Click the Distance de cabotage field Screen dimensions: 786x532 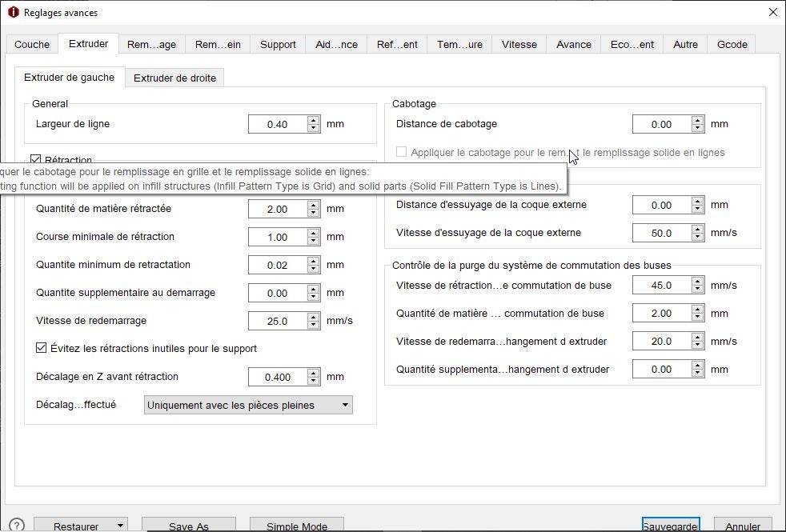662,124
